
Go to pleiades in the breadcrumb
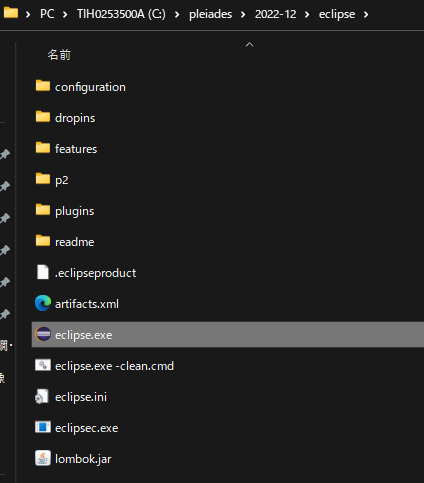211,14
